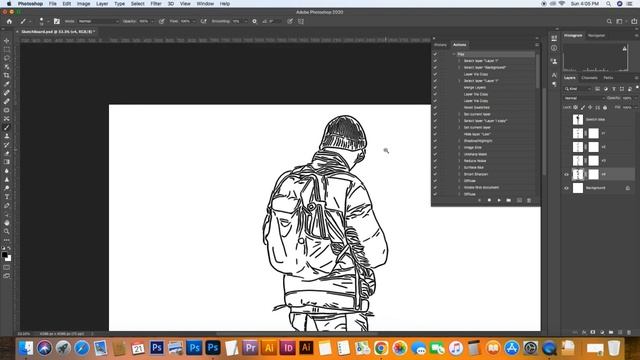Create new action set folder
The width and height of the screenshot is (640, 360).
pos(509,200)
